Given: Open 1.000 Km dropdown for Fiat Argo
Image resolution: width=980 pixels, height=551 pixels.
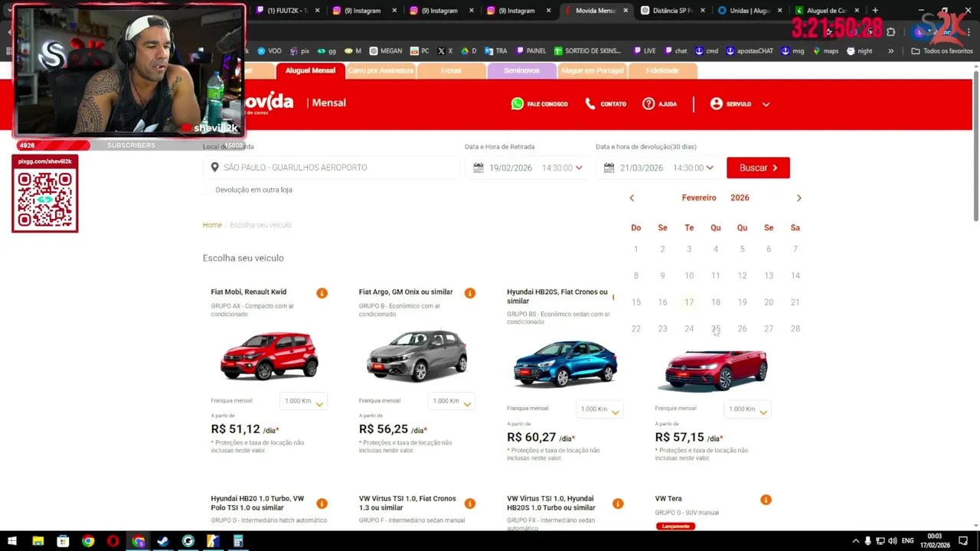Looking at the screenshot, I should click(452, 401).
